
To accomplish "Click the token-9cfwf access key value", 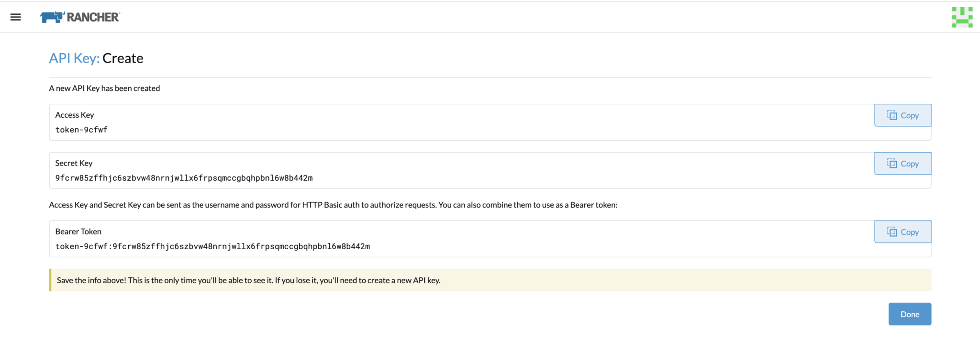I will 81,130.
